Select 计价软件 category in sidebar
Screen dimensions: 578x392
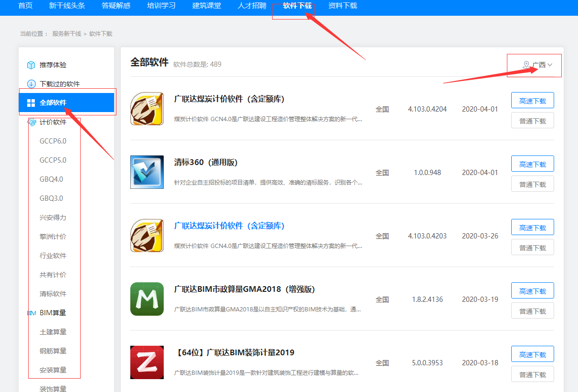(x=53, y=122)
